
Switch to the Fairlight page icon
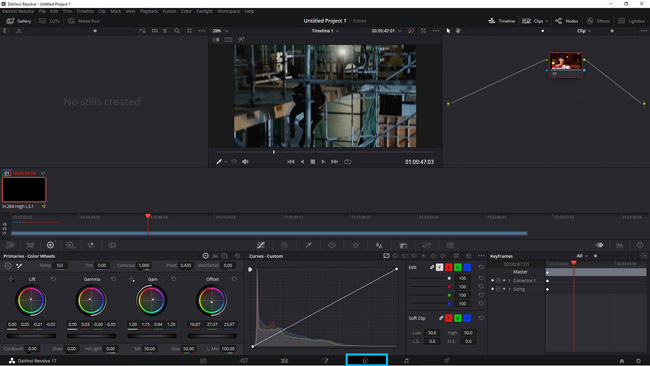tap(406, 361)
